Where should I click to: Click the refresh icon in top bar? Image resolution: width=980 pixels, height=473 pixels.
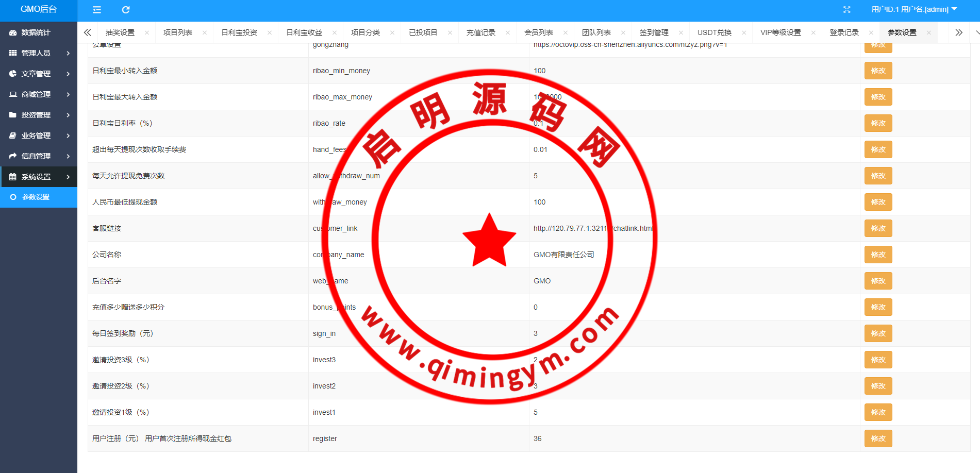tap(126, 9)
